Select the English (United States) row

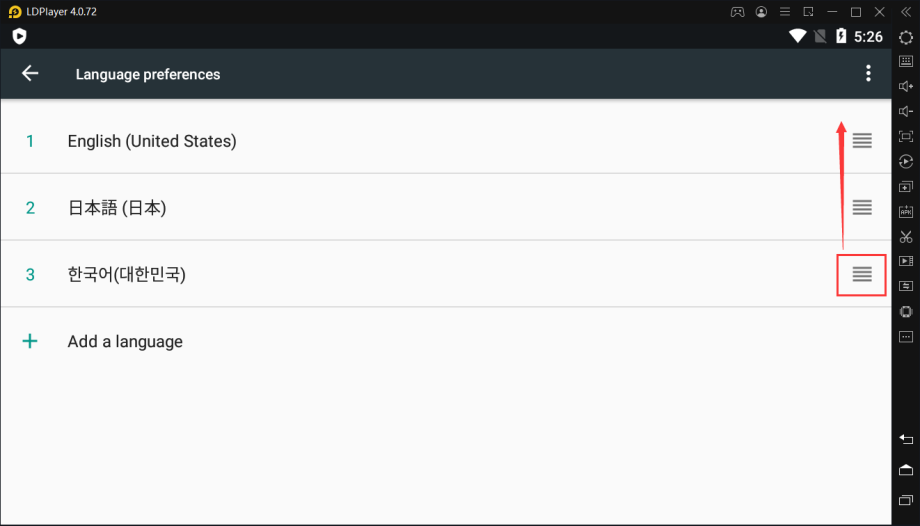(446, 141)
